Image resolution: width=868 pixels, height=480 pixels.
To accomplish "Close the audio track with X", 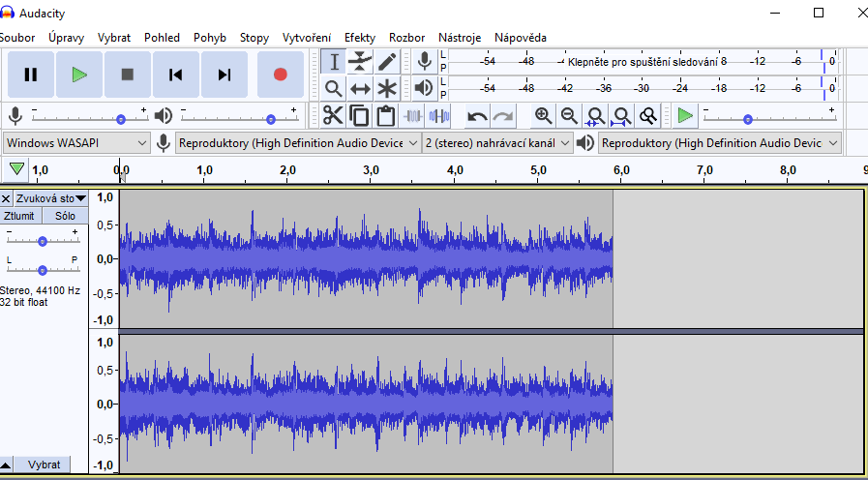I will tap(6, 198).
